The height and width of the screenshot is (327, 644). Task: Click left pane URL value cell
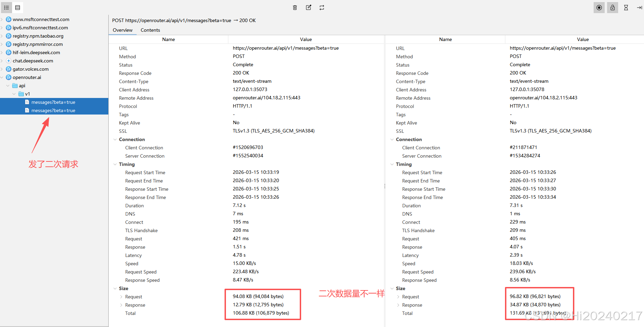(286, 48)
